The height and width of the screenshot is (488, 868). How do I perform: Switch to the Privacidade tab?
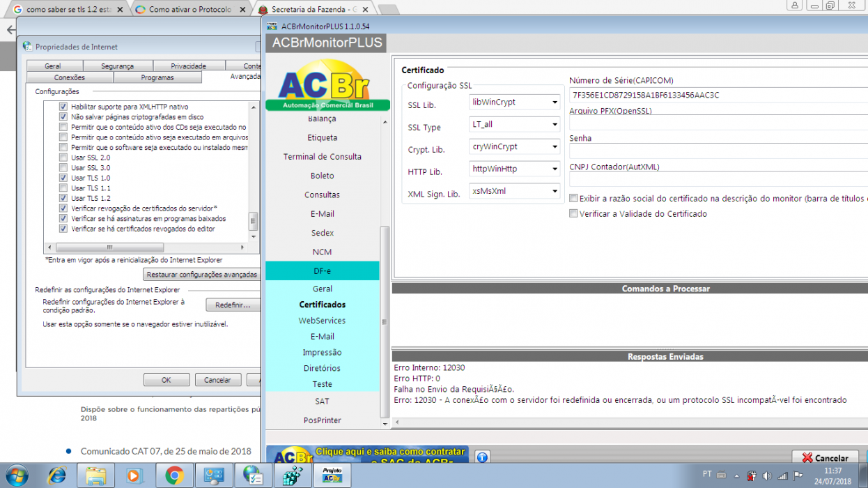click(188, 66)
